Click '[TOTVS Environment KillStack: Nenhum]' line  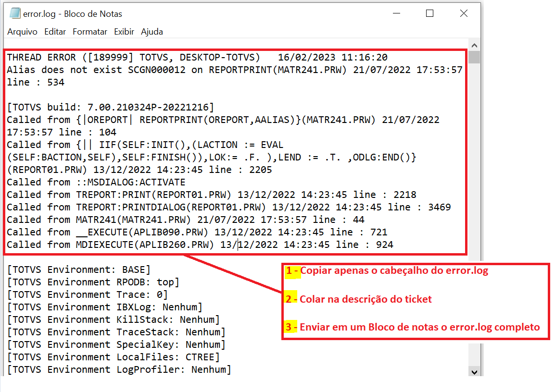click(x=114, y=319)
